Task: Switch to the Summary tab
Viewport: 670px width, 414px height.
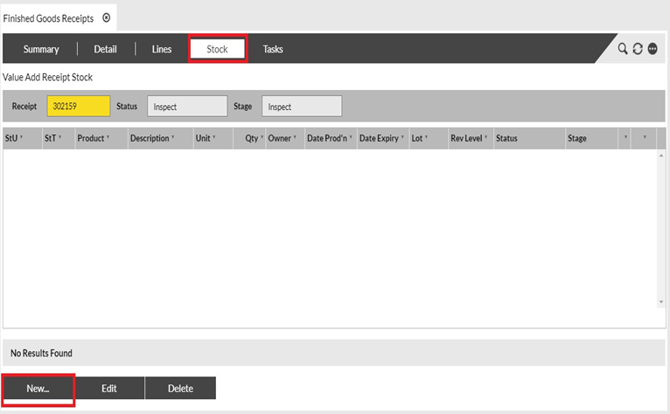Action: [41, 49]
